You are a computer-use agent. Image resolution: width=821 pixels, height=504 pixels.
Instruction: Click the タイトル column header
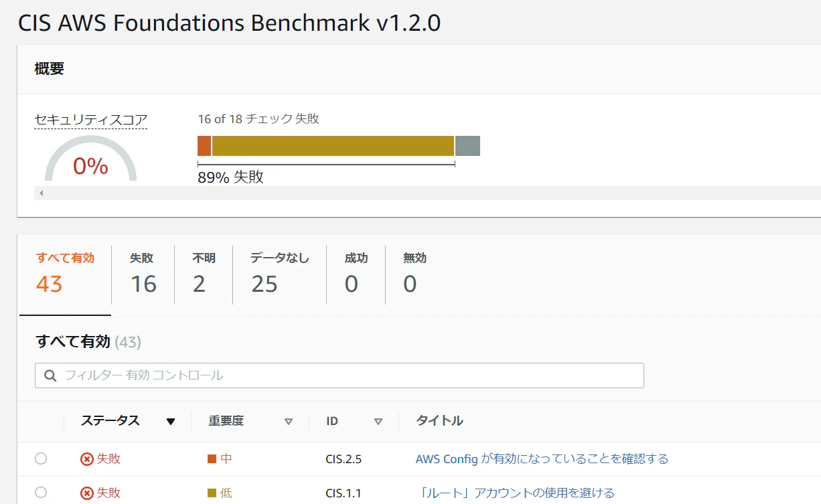439,421
